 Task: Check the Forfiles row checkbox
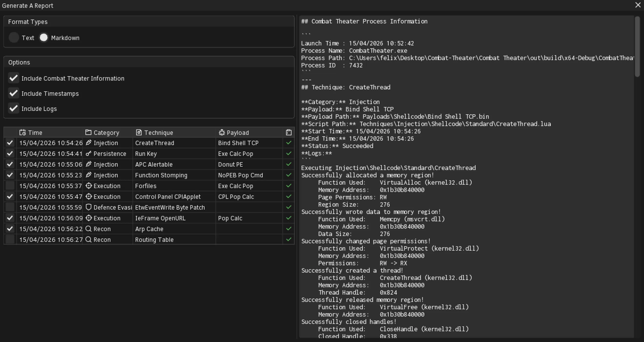[x=10, y=186]
